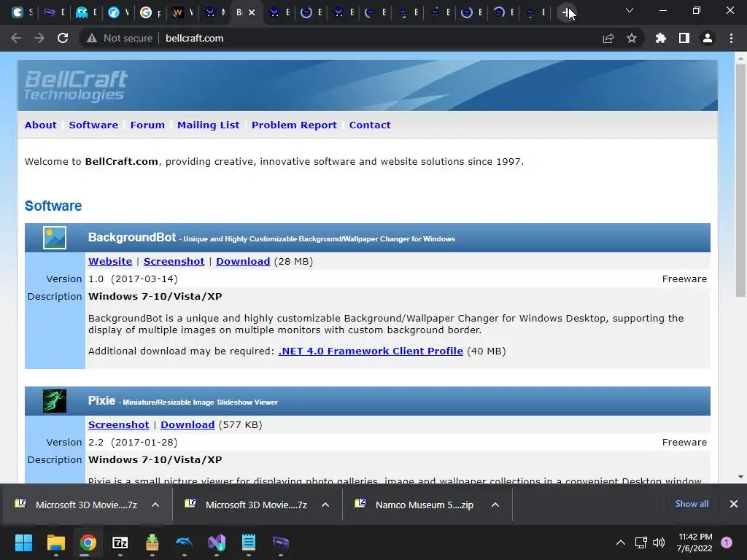This screenshot has height=560, width=747.
Task: Open the Dolphin emulator taskbar icon
Action: (184, 542)
